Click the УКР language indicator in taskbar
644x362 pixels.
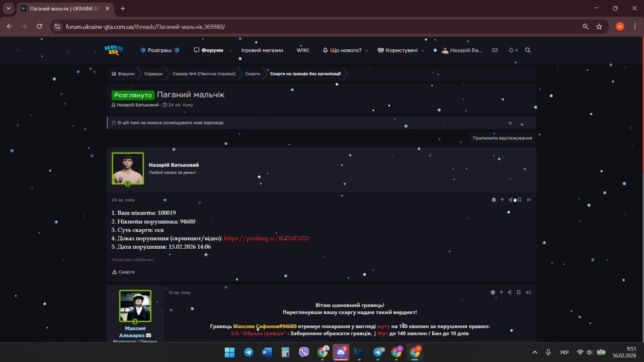point(565,352)
